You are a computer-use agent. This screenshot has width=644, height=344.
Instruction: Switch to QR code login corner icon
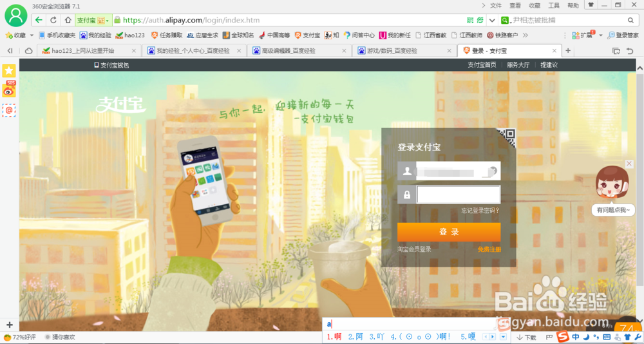[x=507, y=137]
